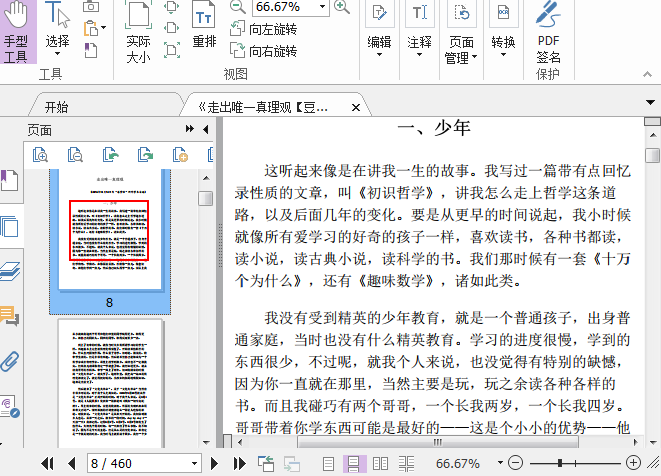This screenshot has width=661, height=476.
Task: Click the Reflow (重排) button
Action: [x=204, y=25]
